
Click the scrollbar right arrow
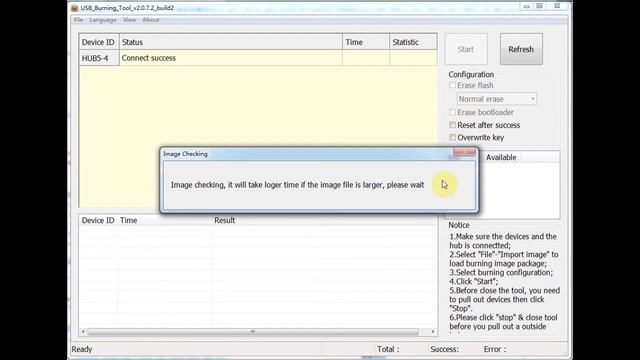point(433,331)
